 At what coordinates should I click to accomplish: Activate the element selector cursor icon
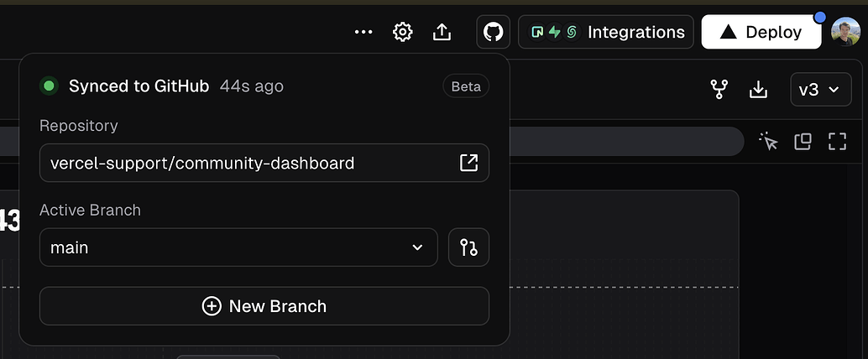pyautogui.click(x=768, y=141)
